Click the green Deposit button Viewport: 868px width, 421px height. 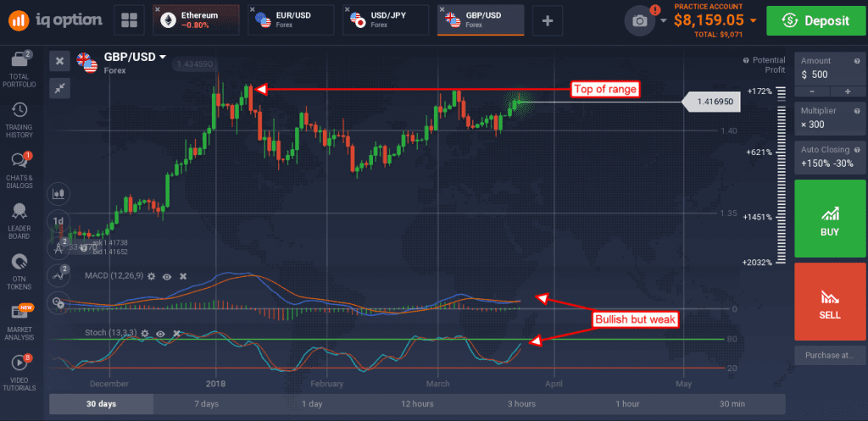815,20
